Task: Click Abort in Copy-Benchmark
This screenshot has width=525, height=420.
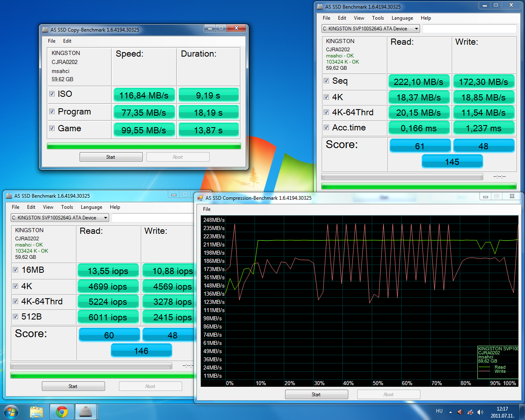Action: click(178, 157)
